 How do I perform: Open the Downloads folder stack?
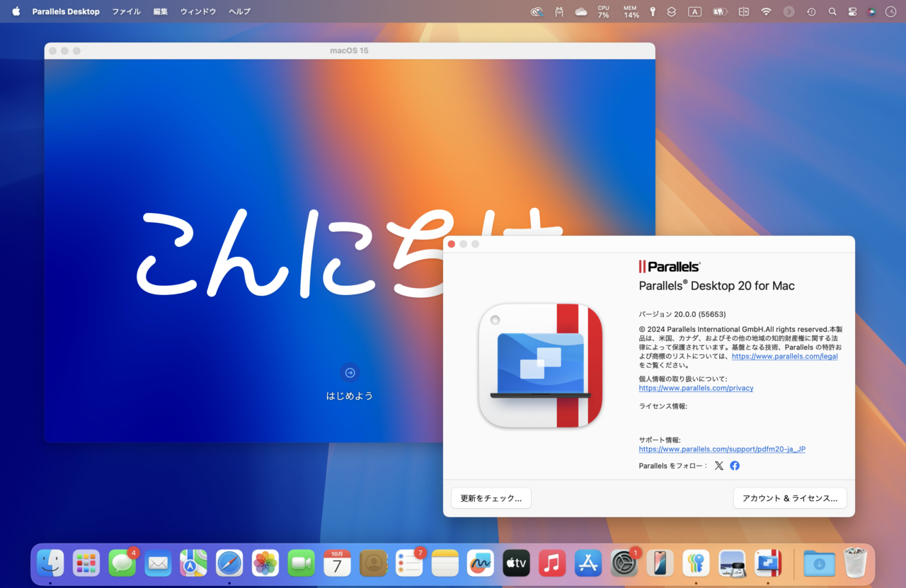click(x=819, y=563)
